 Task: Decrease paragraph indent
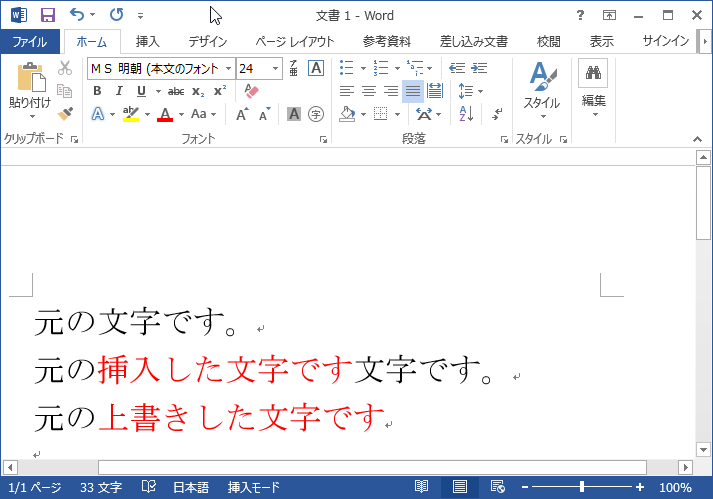coord(457,68)
